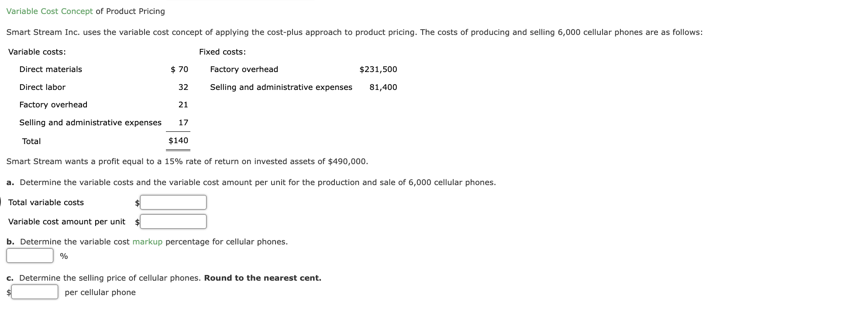The height and width of the screenshot is (323, 868).
Task: Click the Total variable costs input field
Action: coord(173,202)
